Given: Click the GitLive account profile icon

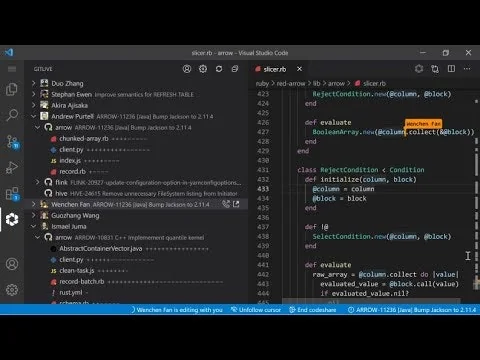Looking at the screenshot, I should [x=187, y=69].
